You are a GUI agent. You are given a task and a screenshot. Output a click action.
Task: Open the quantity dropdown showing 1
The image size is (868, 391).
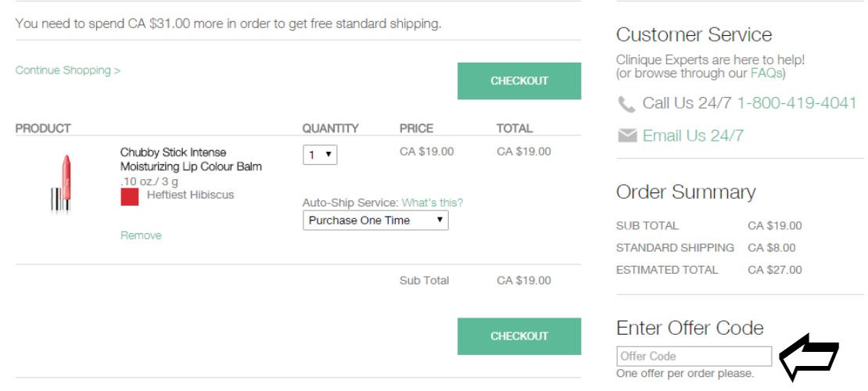[320, 155]
